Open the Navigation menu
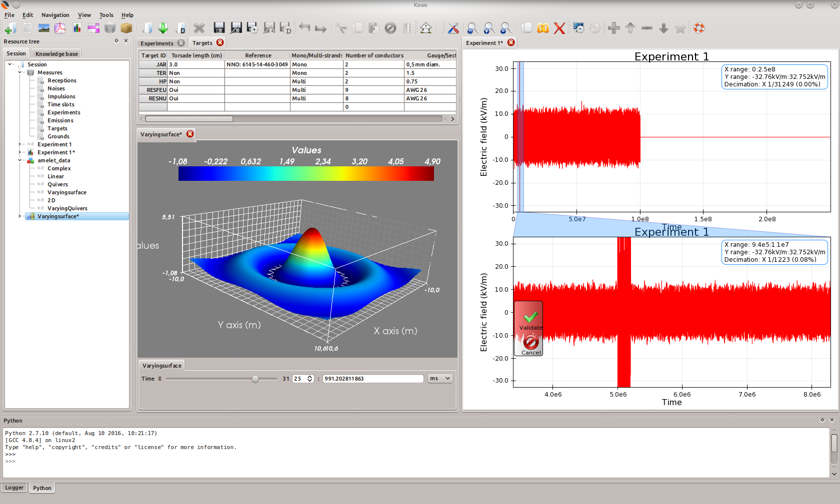The height and width of the screenshot is (504, 840). click(55, 15)
